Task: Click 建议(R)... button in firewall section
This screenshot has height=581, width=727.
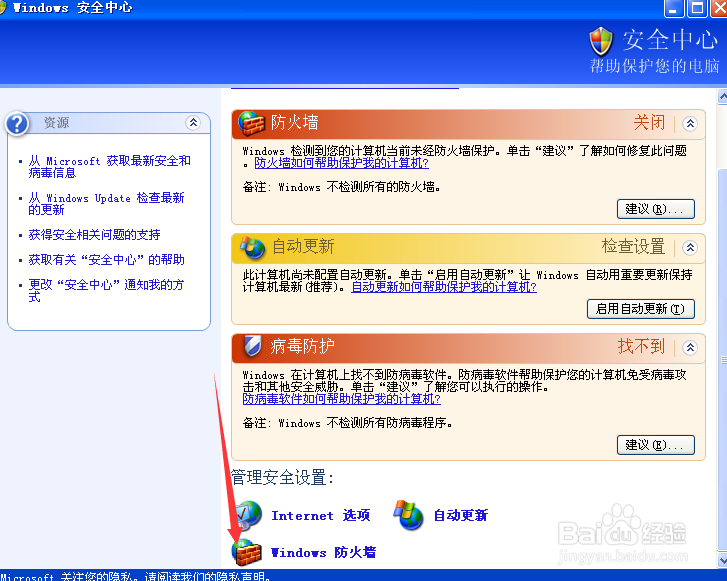Action: pyautogui.click(x=656, y=209)
